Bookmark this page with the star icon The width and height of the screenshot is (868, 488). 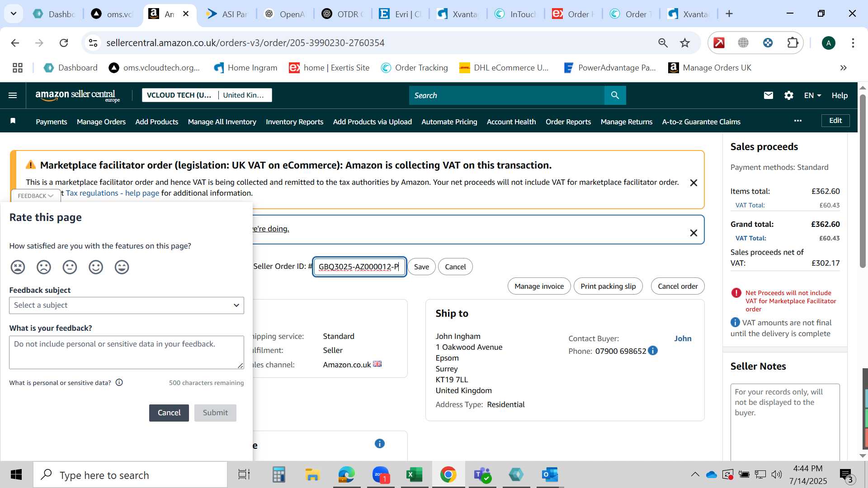[685, 43]
